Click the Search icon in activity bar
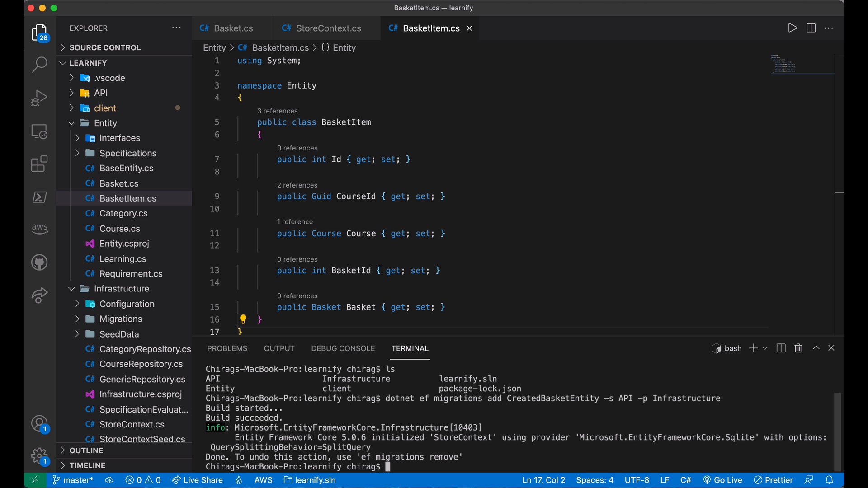This screenshot has height=488, width=868. pyautogui.click(x=39, y=63)
